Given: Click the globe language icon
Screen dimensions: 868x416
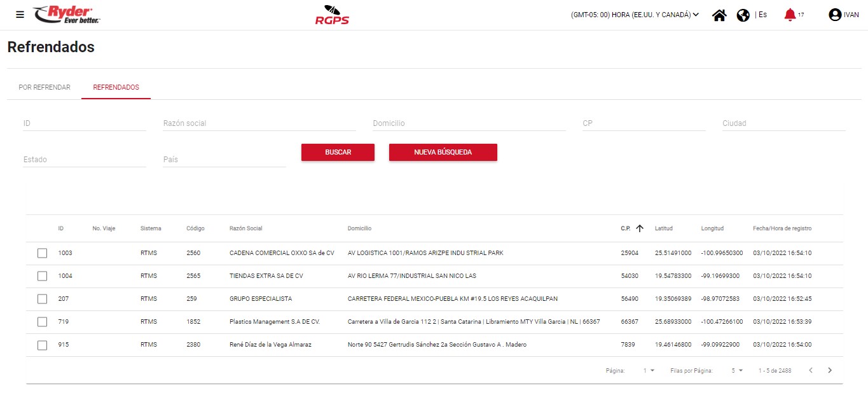Looking at the screenshot, I should [x=743, y=15].
